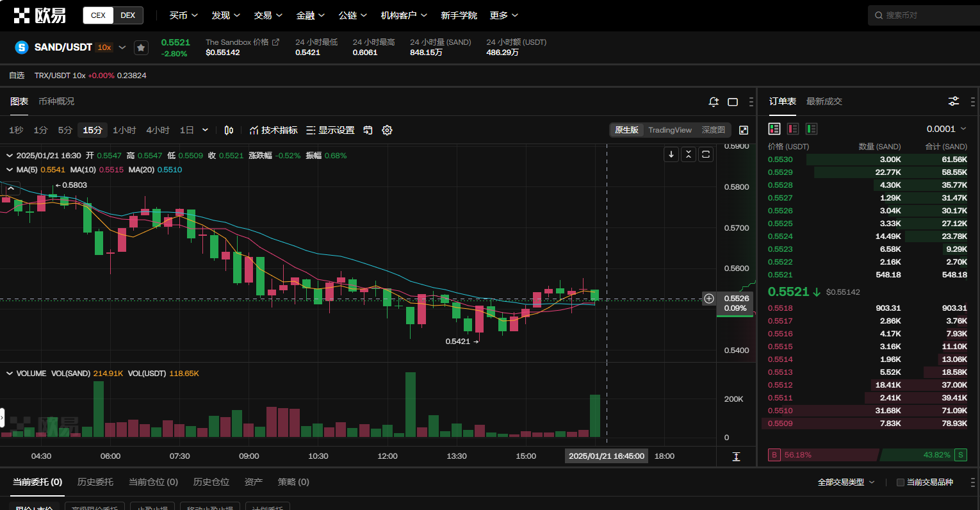Click the price alert bell icon
Viewport: 980px width, 510px height.
[714, 102]
